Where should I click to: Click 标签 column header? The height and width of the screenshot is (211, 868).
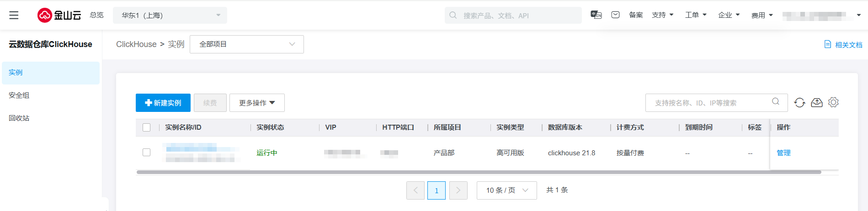point(755,127)
